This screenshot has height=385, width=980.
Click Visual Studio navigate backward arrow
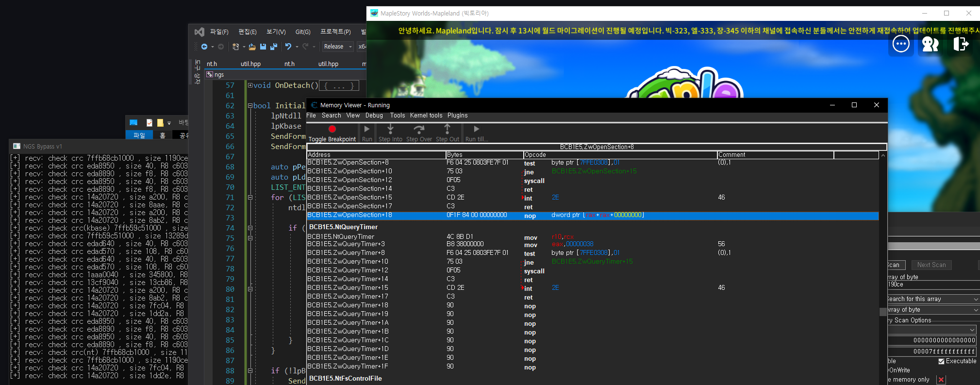click(x=204, y=47)
